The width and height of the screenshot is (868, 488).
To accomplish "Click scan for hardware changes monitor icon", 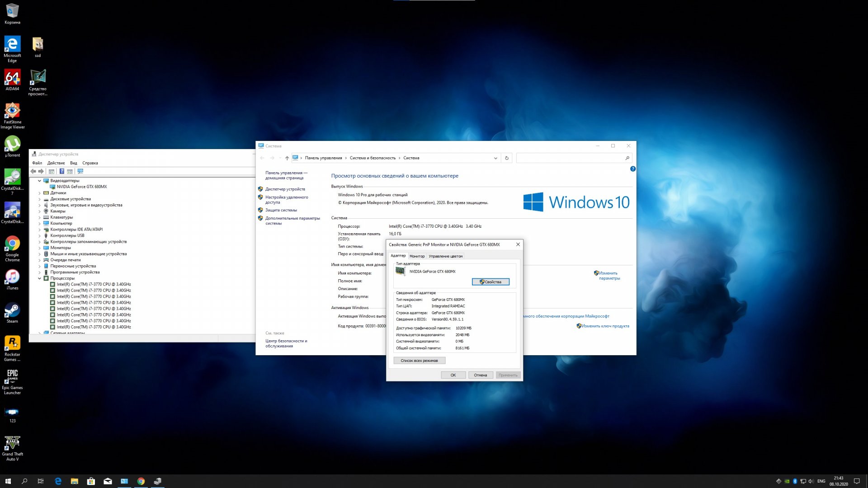I will (80, 171).
